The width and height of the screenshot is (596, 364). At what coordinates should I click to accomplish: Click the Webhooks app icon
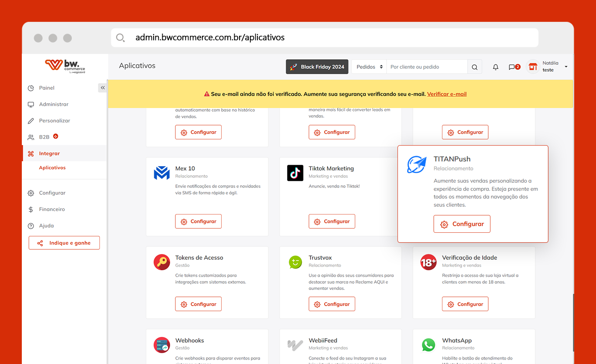161,345
